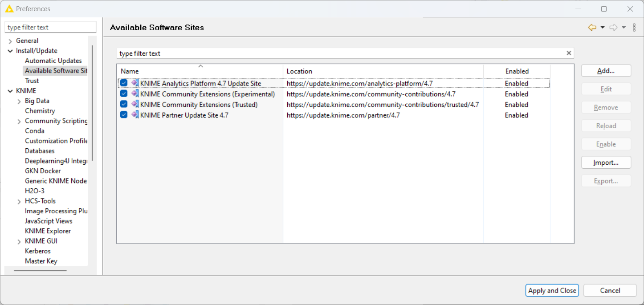Expand the KNIME GUI tree node
Viewport: 644px width, 305px height.
click(x=19, y=241)
